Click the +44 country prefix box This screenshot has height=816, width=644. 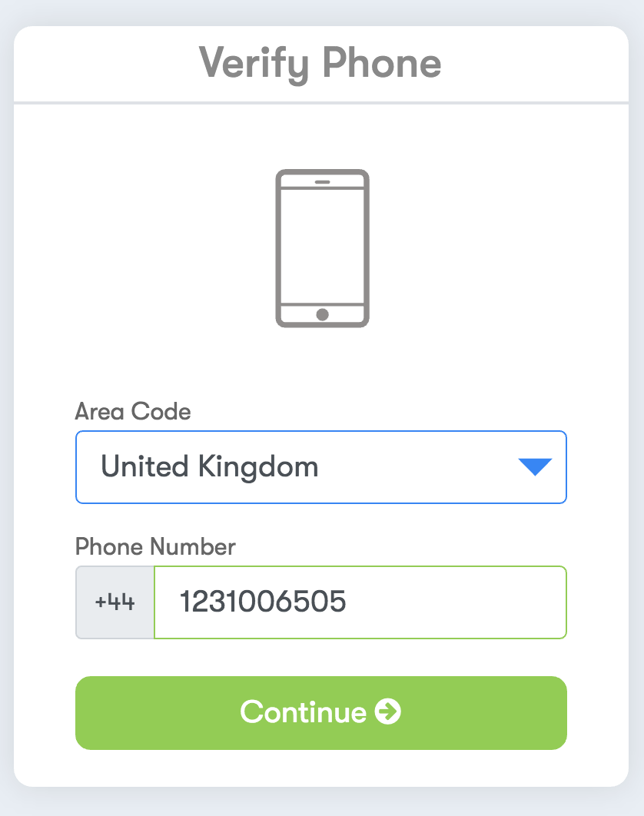115,602
